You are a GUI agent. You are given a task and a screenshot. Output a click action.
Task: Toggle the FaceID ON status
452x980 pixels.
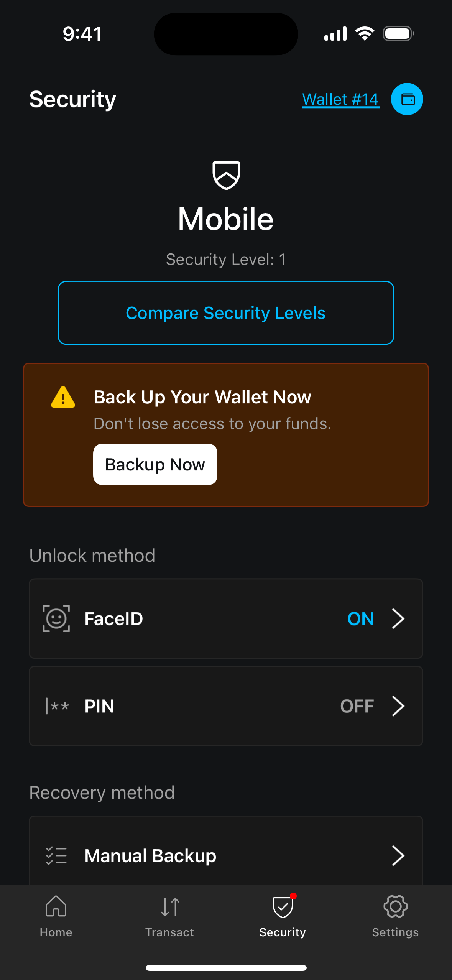click(x=360, y=619)
